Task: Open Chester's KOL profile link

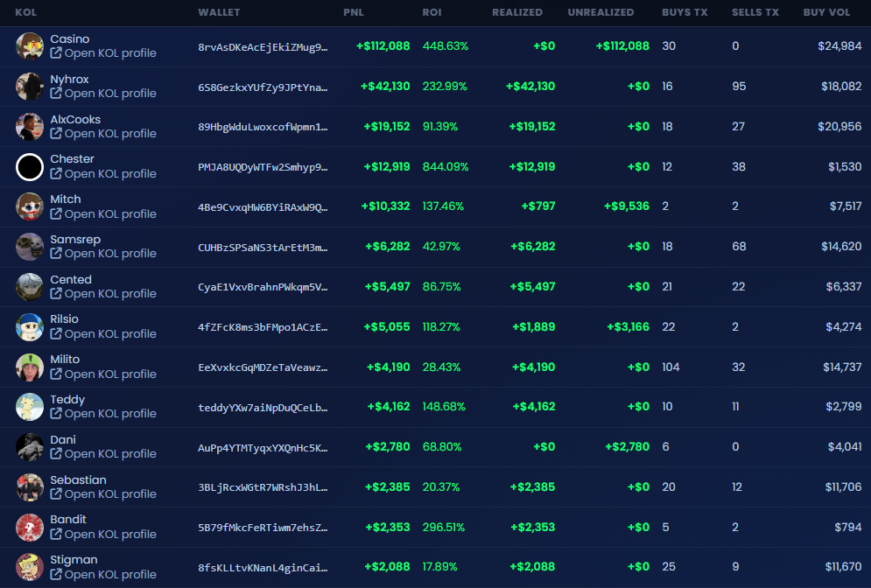Action: click(103, 174)
